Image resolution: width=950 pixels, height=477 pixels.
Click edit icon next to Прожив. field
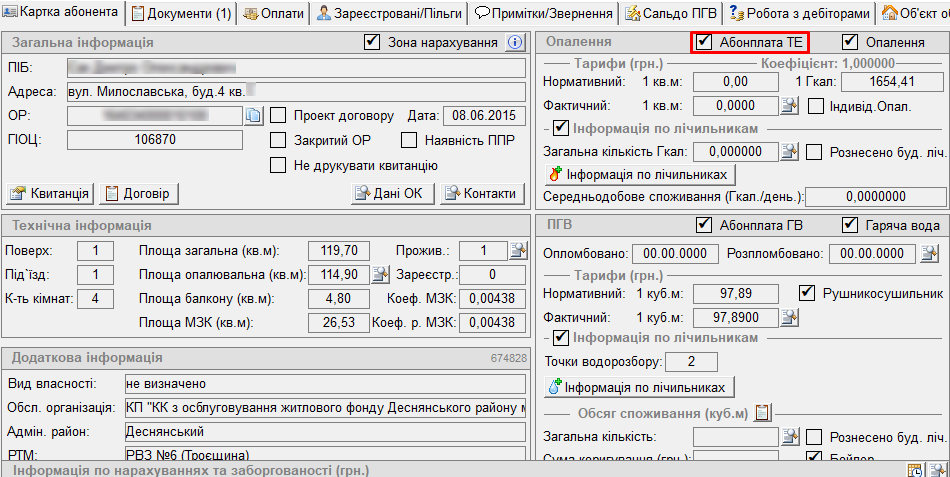[518, 250]
